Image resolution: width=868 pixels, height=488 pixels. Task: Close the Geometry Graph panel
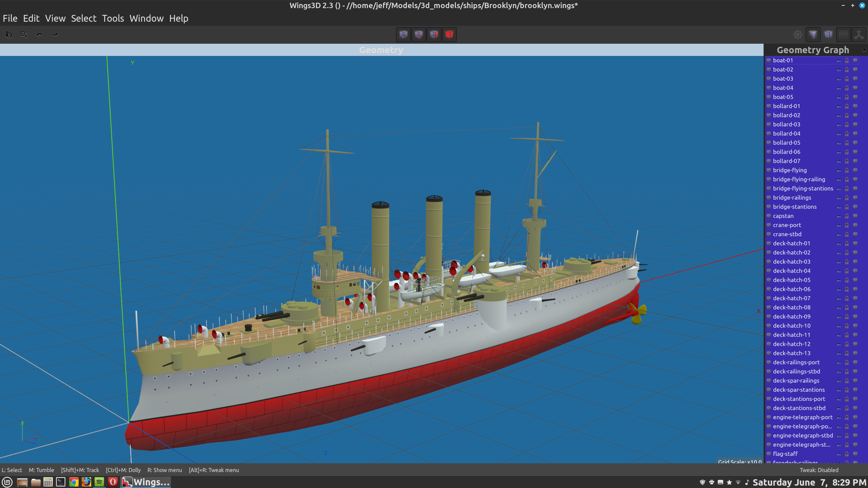click(864, 50)
